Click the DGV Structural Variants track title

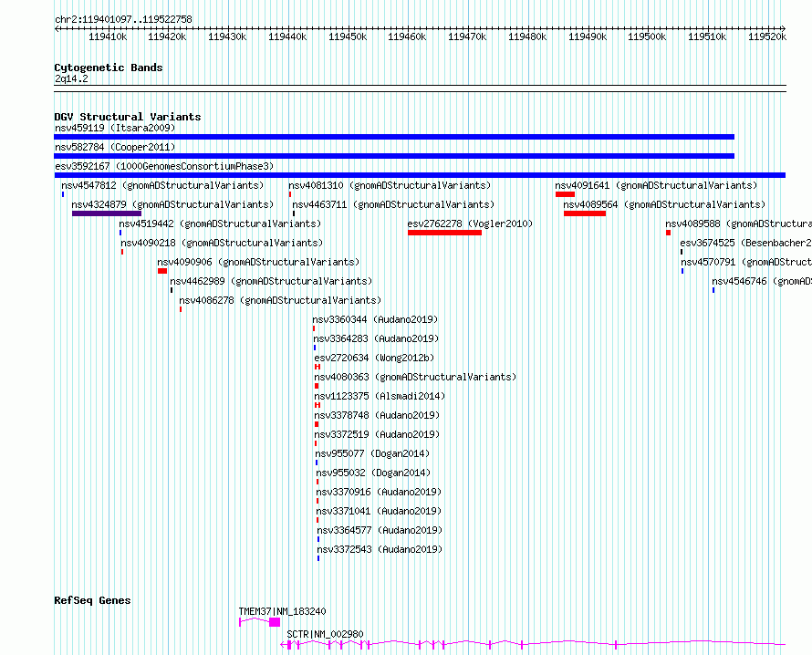(x=128, y=117)
